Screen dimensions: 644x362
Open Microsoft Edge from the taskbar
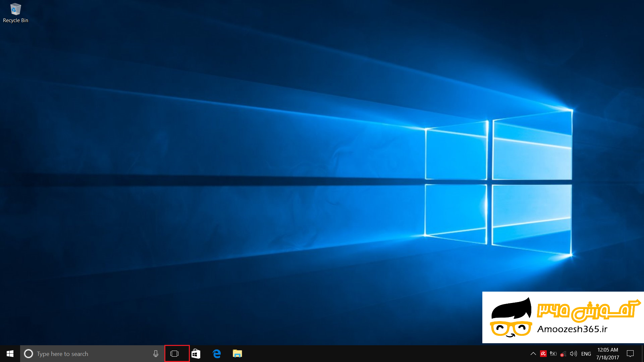[217, 354]
